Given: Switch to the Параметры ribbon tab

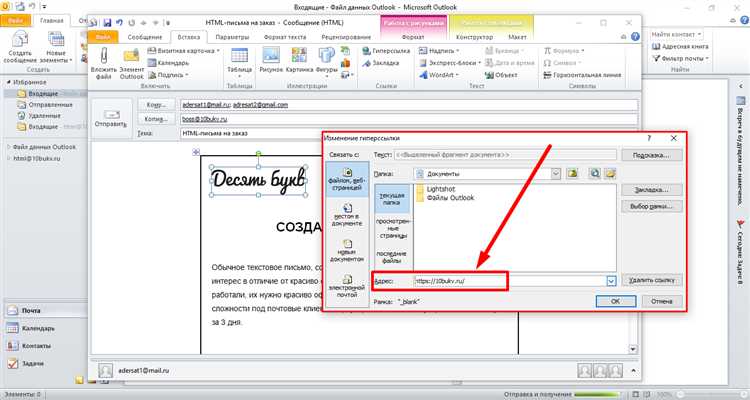Looking at the screenshot, I should point(232,37).
